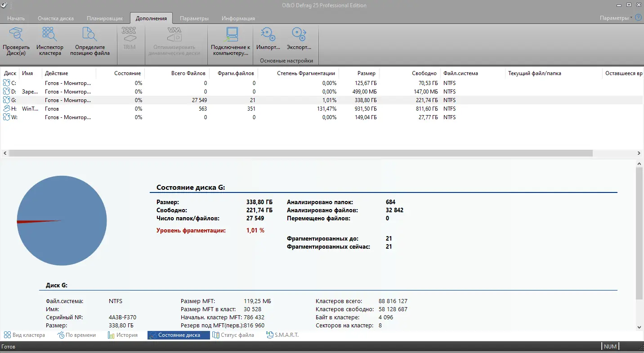Select the W: drive icon
Viewport: 644px width, 353px height.
pos(6,117)
